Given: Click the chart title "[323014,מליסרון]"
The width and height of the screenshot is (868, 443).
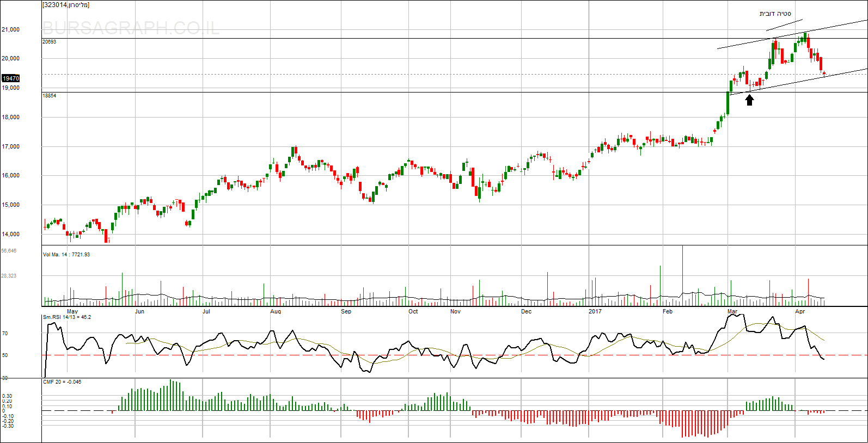Looking at the screenshot, I should (66, 5).
